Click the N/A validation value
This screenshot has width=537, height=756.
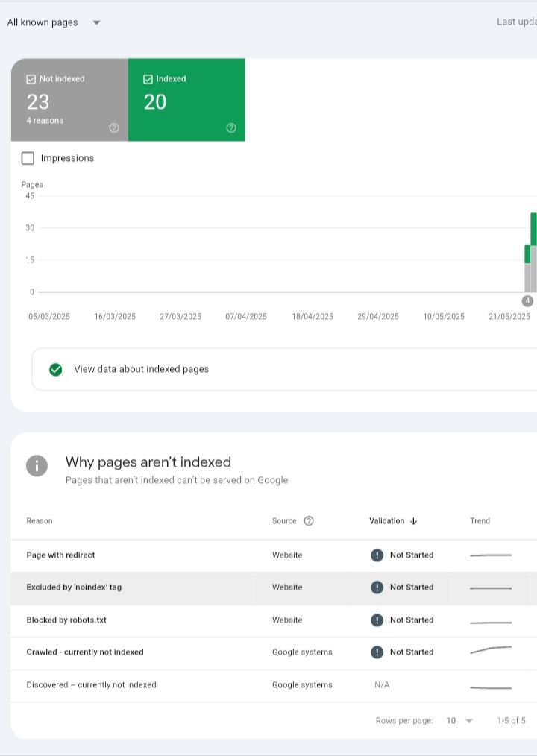pos(382,684)
